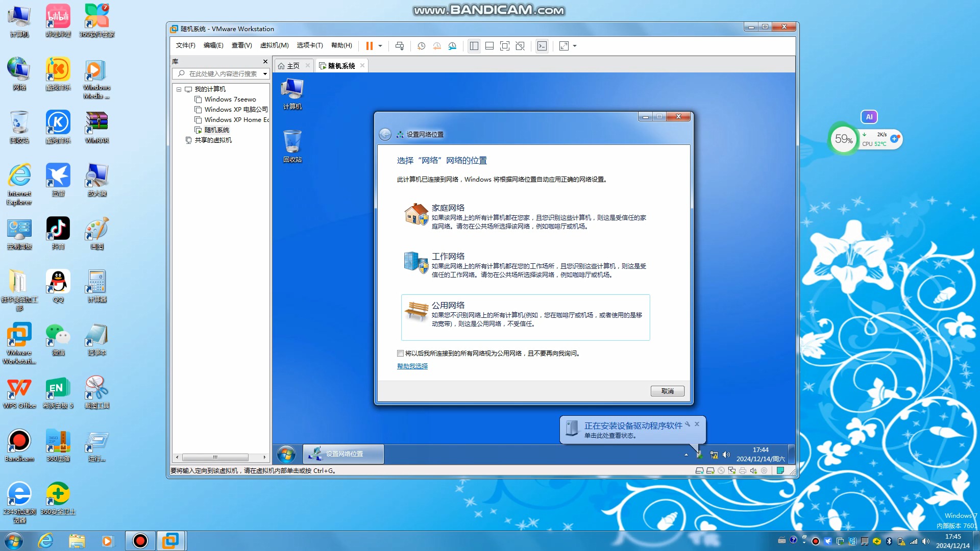
Task: Collapse the 我的计算机 tree node
Action: (179, 89)
